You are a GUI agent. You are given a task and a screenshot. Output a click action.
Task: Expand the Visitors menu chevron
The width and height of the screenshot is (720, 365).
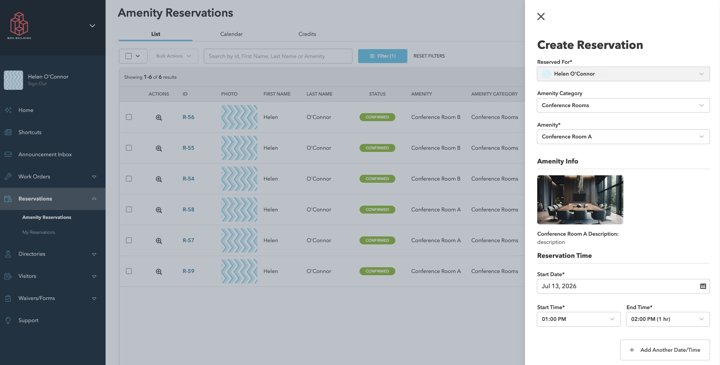click(94, 276)
